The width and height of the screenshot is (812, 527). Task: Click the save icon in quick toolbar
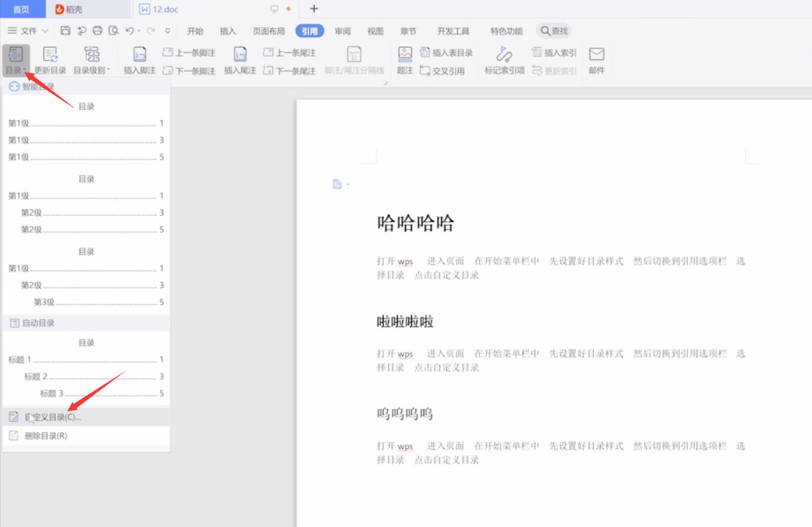pos(65,31)
